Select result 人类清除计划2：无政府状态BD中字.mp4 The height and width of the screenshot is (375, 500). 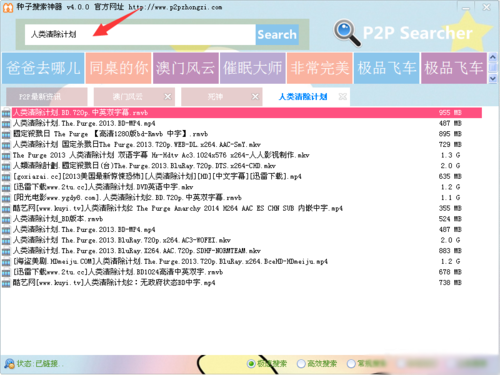247,283
